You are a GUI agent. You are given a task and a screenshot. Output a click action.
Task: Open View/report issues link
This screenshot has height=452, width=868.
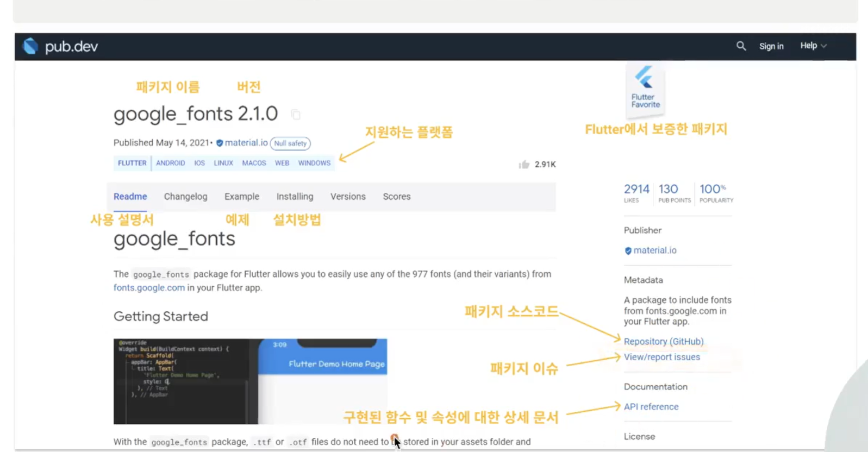point(662,357)
